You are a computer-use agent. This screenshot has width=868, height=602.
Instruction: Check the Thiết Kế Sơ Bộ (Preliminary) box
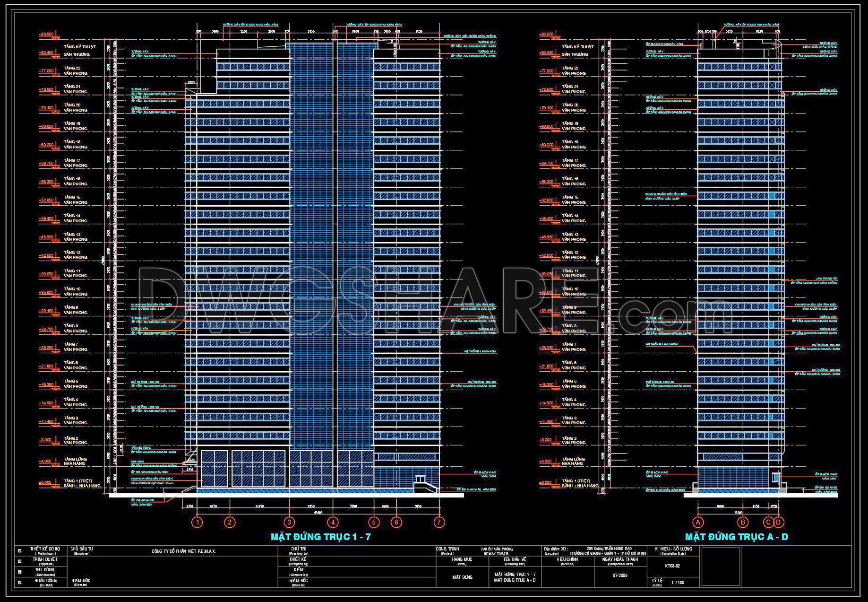[x=20, y=550]
